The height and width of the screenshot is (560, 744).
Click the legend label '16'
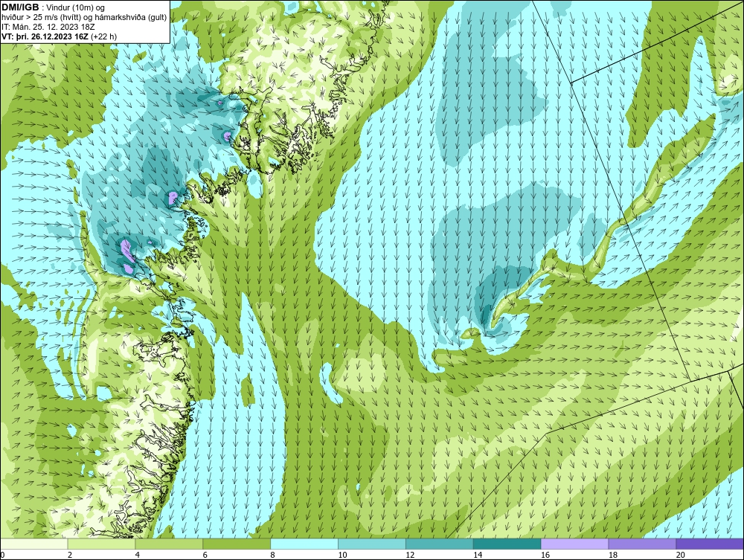click(545, 555)
